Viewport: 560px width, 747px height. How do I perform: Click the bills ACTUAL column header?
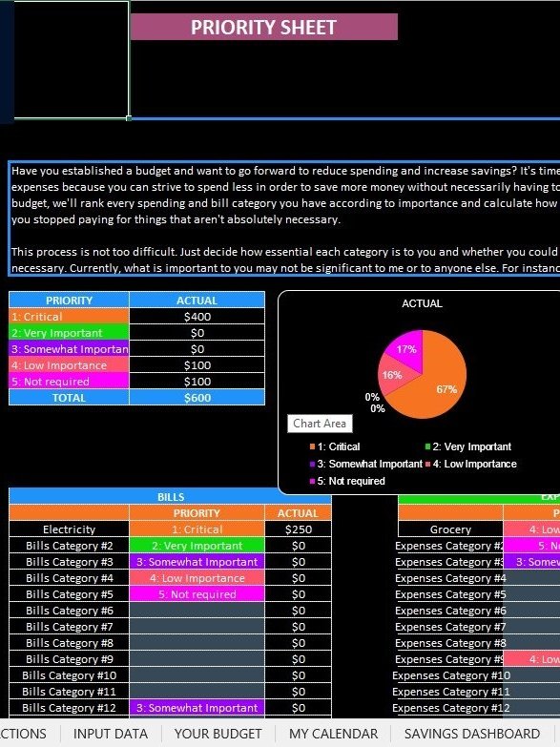coord(299,513)
